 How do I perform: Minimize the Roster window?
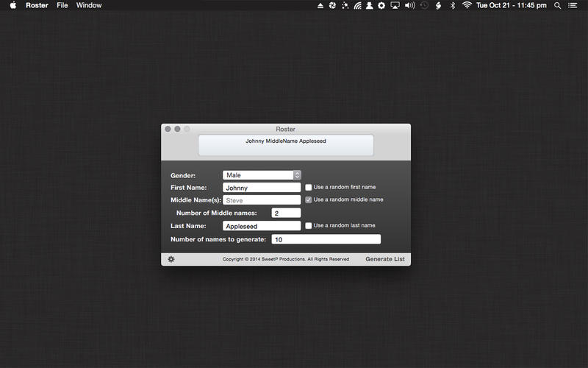coord(177,129)
